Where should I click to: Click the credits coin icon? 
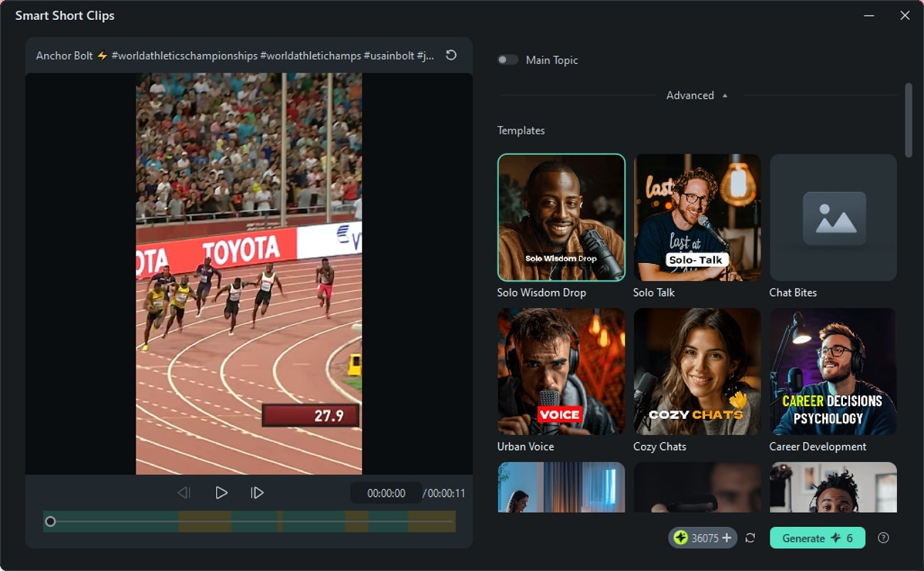click(x=680, y=538)
